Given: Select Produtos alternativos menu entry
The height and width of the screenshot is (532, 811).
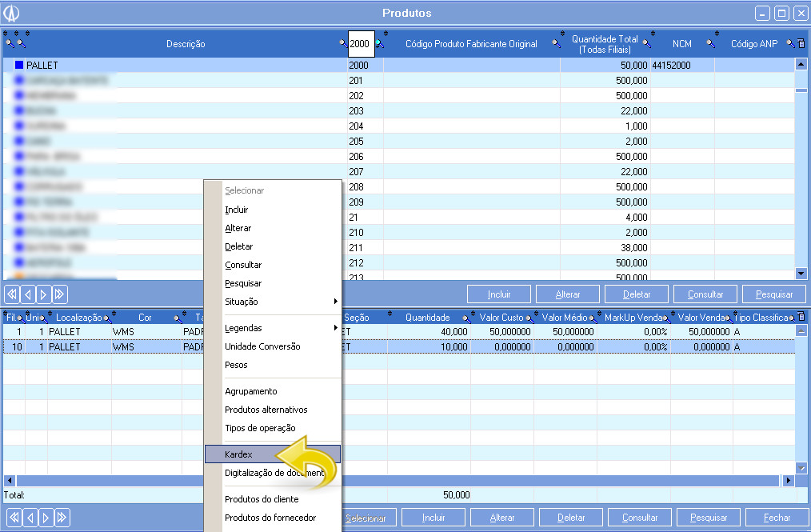Looking at the screenshot, I should click(x=266, y=410).
